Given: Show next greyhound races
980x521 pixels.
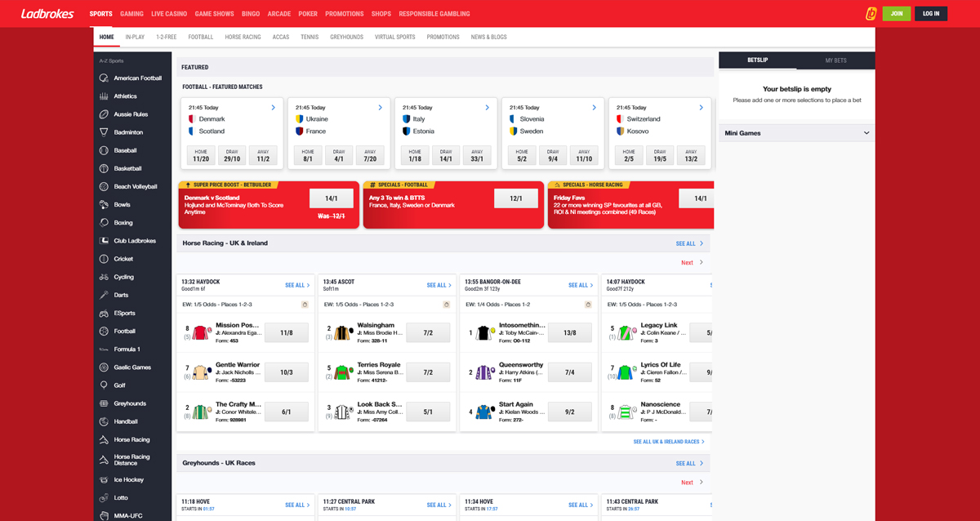Looking at the screenshot, I should 692,483.
